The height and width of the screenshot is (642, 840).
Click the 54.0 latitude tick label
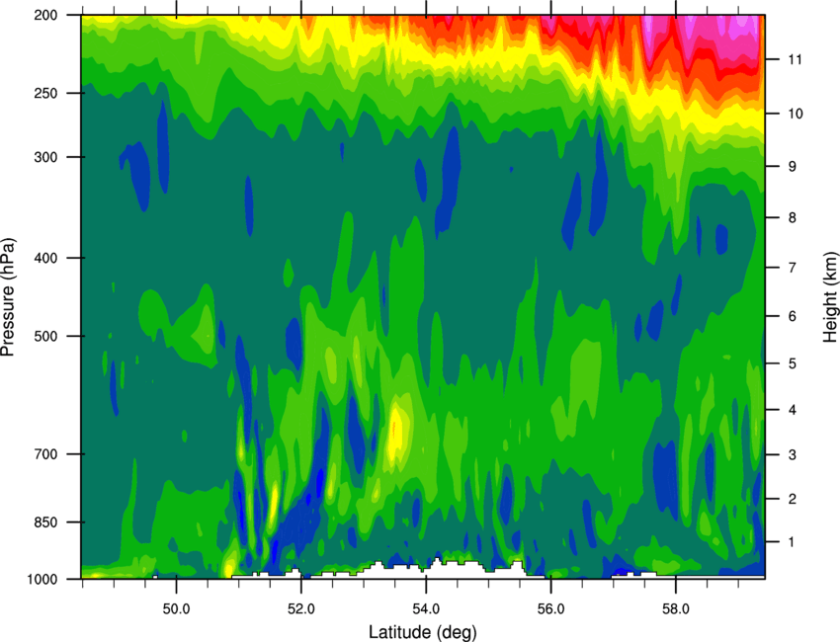click(427, 609)
